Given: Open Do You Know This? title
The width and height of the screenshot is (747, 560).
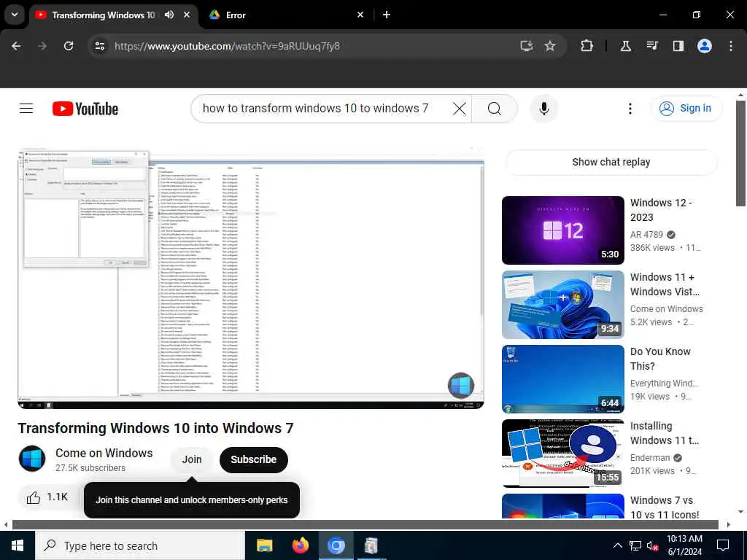Looking at the screenshot, I should click(660, 359).
